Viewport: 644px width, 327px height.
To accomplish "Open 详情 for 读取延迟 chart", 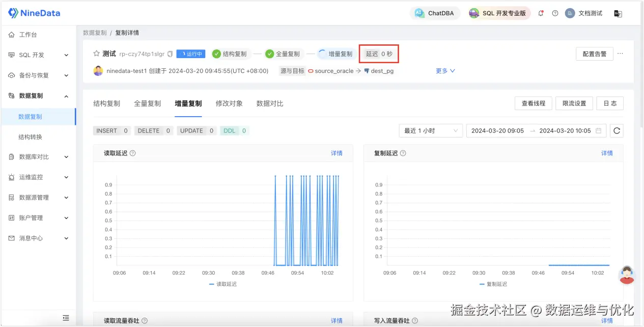I will click(337, 153).
